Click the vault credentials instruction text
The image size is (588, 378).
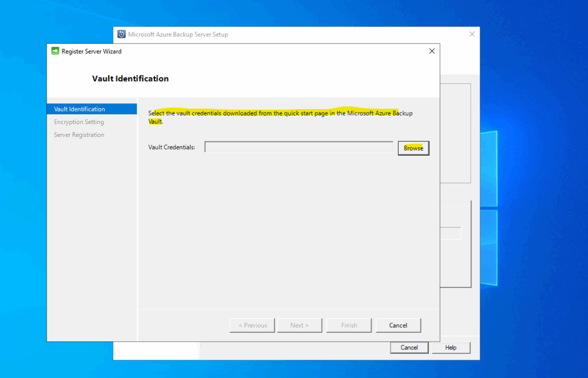(x=280, y=117)
